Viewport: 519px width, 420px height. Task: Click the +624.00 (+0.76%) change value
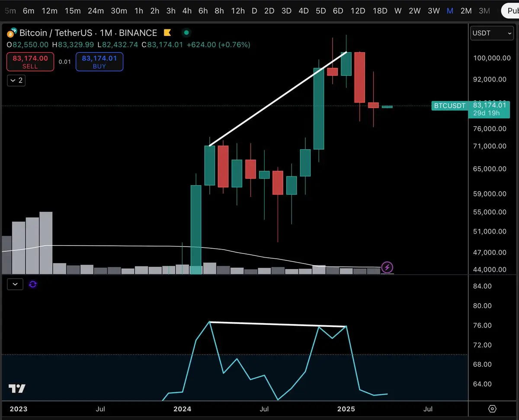pos(218,45)
